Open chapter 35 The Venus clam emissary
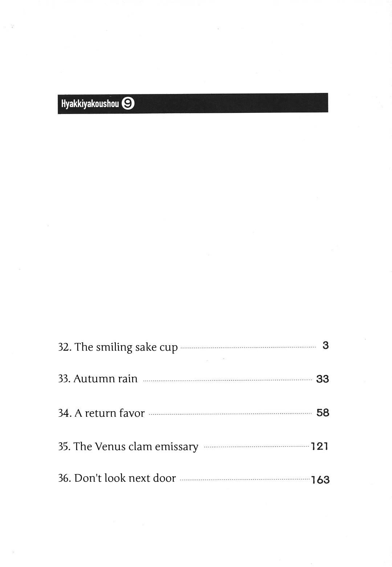This screenshot has height=567, width=392. point(128,446)
